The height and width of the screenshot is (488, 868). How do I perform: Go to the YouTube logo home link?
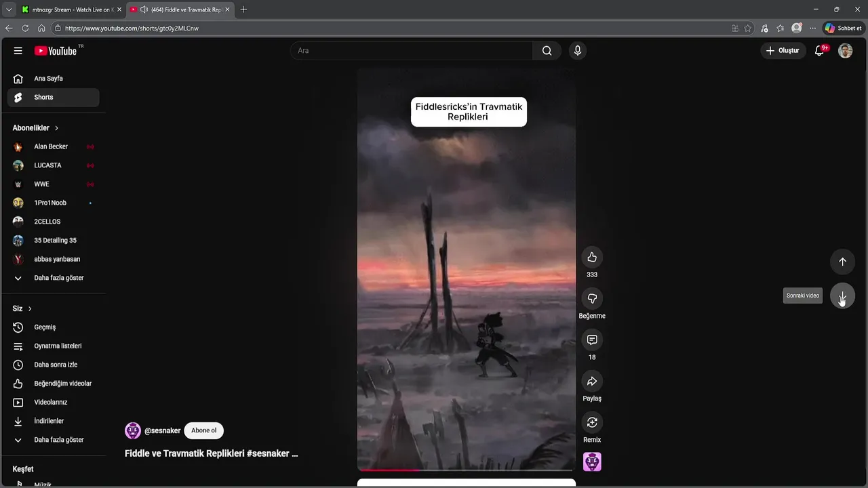tap(56, 51)
